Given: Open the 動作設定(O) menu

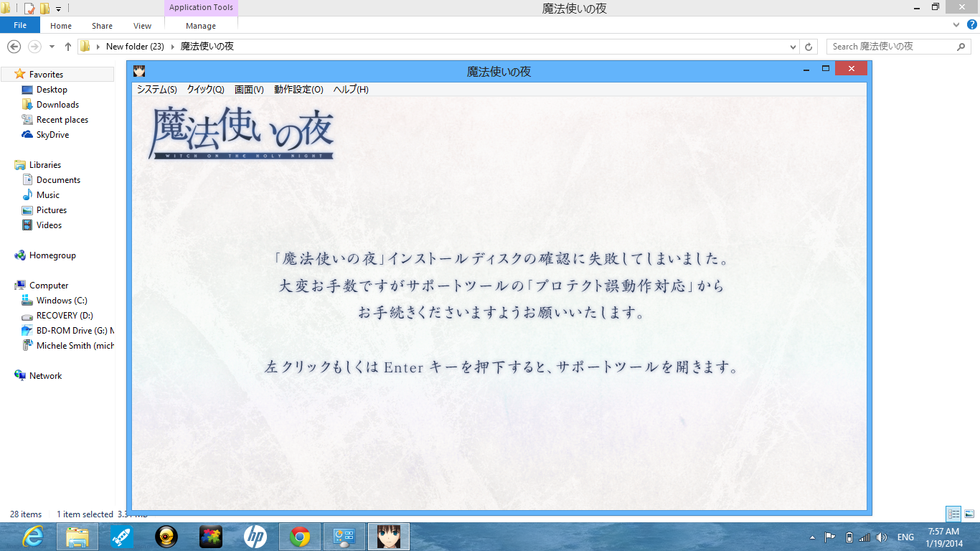Looking at the screenshot, I should [298, 90].
